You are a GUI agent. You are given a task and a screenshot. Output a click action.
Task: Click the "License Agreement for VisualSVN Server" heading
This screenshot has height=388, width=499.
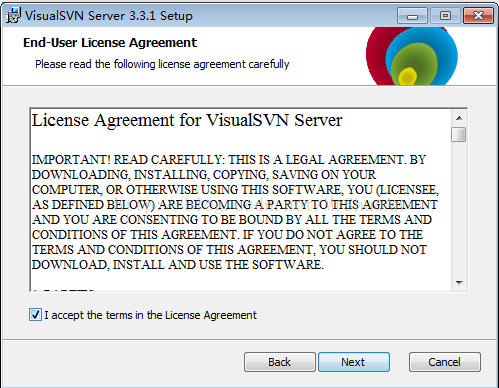pyautogui.click(x=187, y=120)
